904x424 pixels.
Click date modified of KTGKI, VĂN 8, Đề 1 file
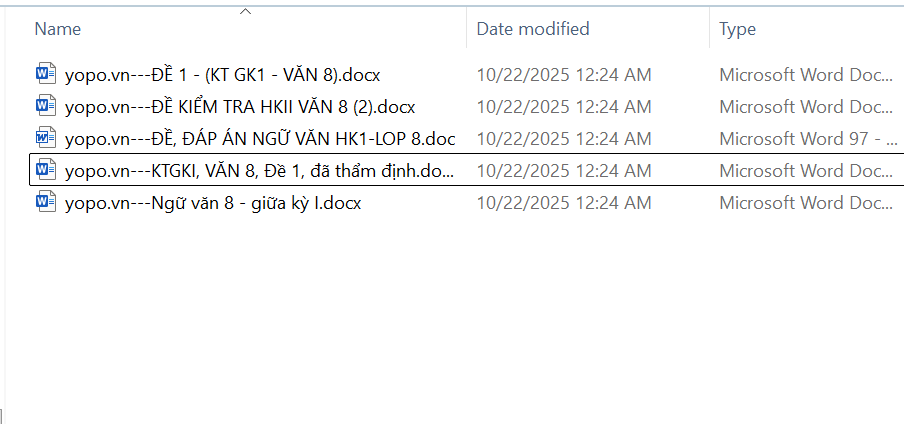[x=564, y=171]
